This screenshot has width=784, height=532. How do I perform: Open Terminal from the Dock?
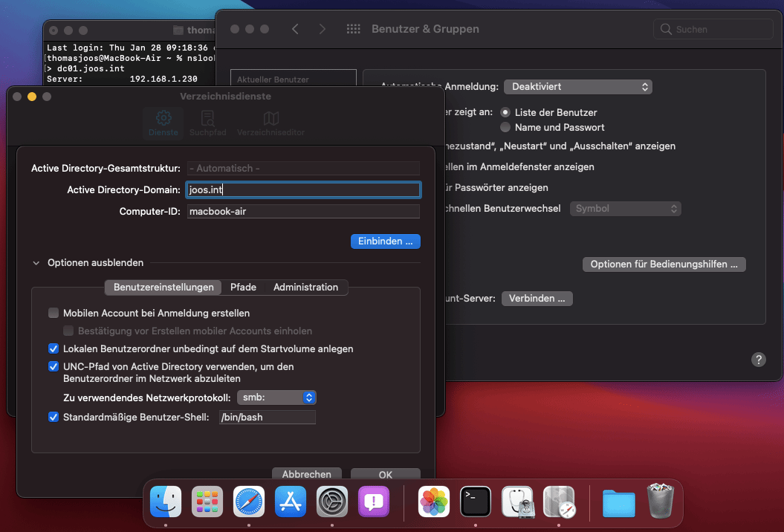pos(476,502)
